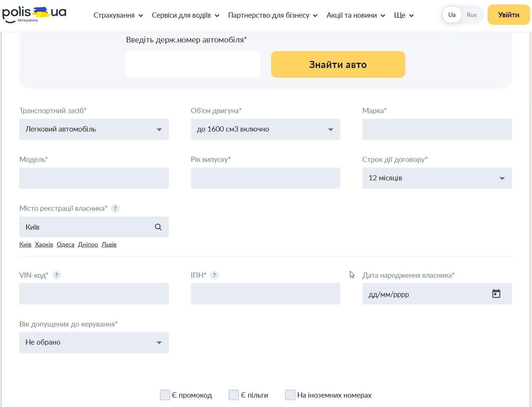Check the На іноземних номерах box
This screenshot has height=407, width=532.
pos(290,395)
